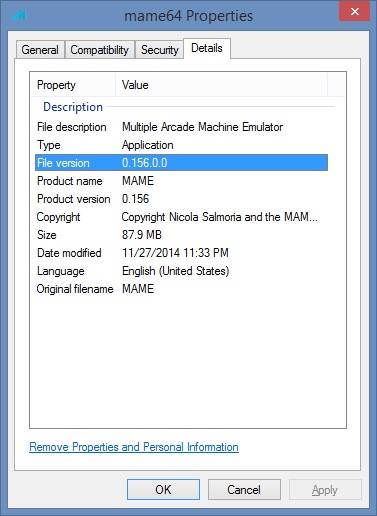377x516 pixels.
Task: Select the Copyright row
Action: coord(181,217)
